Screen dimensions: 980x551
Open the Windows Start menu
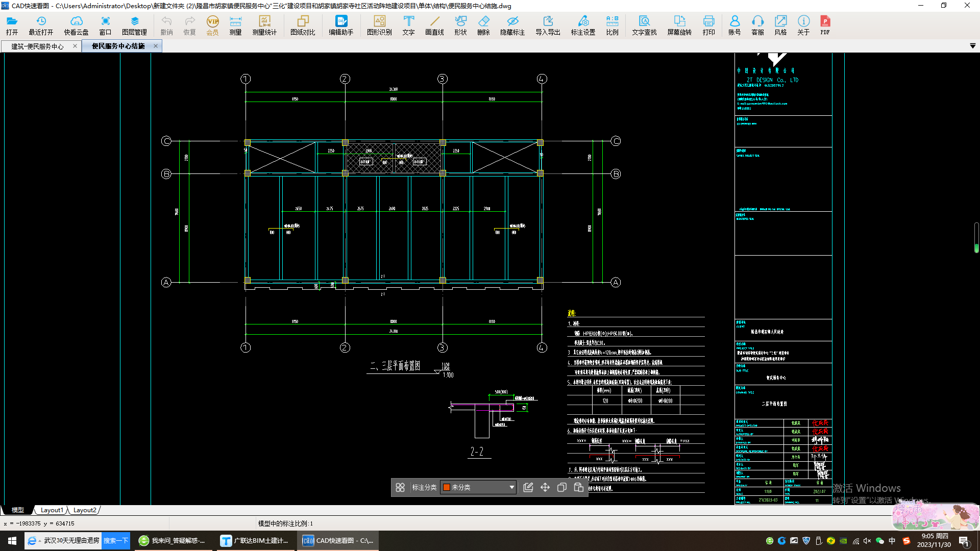pyautogui.click(x=12, y=541)
